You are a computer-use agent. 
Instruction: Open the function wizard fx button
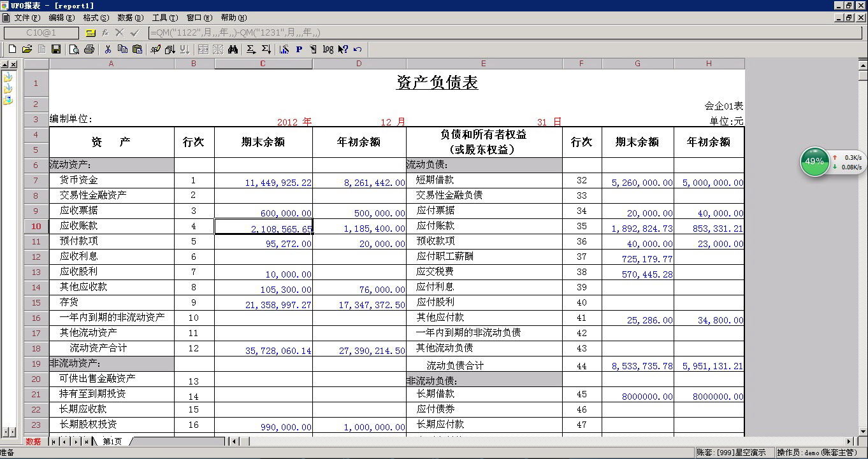tap(105, 32)
